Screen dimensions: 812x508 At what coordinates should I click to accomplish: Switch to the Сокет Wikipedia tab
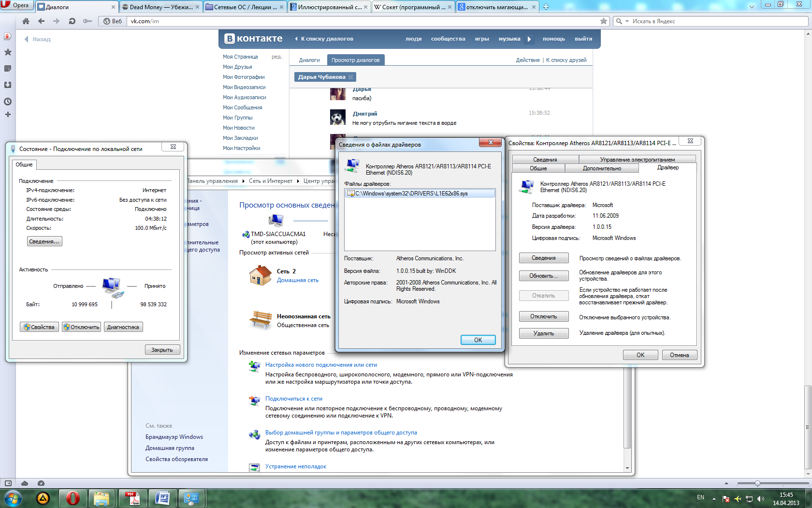point(413,7)
